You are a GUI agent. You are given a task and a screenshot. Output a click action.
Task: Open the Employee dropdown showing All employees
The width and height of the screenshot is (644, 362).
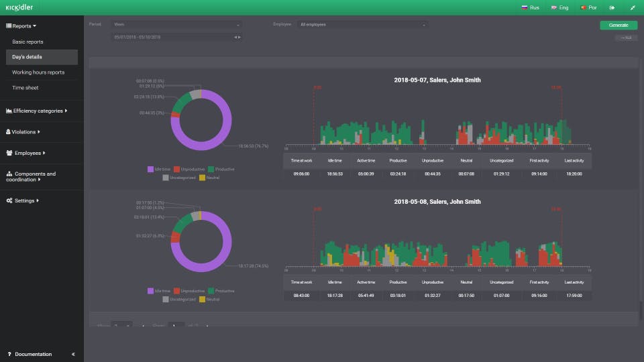(362, 25)
